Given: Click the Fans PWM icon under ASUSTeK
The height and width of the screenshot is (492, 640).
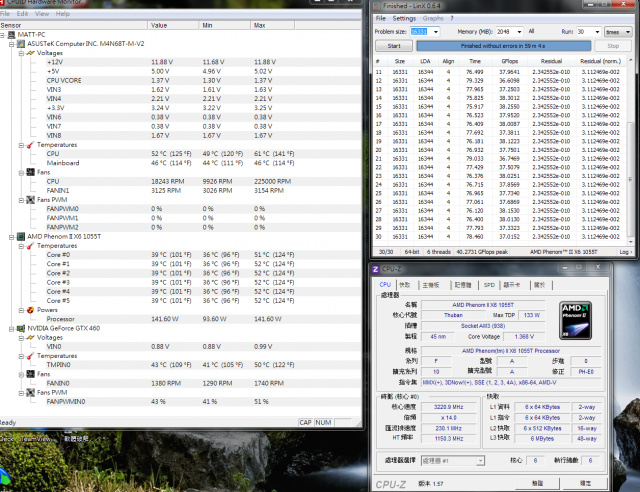Looking at the screenshot, I should coord(31,200).
